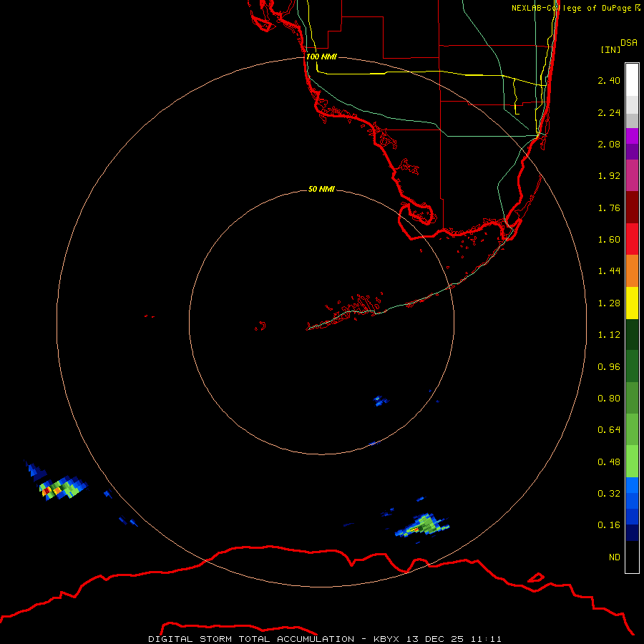644x644 pixels.
Task: Click the 0.16 legend value
Action: (609, 525)
